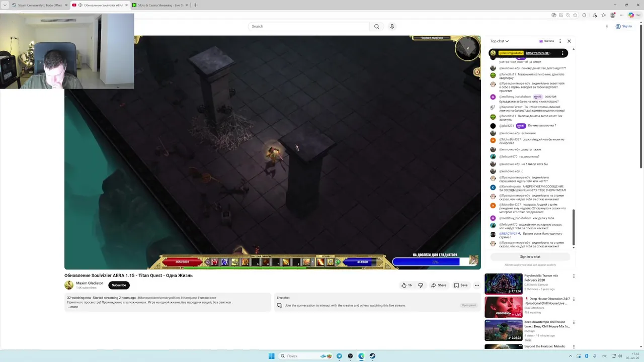Click the Share button

click(439, 285)
